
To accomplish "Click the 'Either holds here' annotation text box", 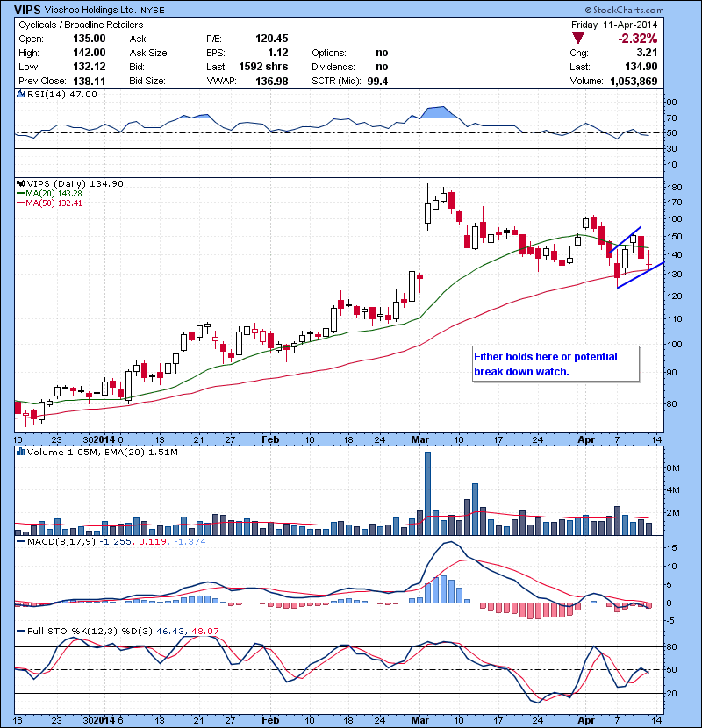I will click(555, 364).
